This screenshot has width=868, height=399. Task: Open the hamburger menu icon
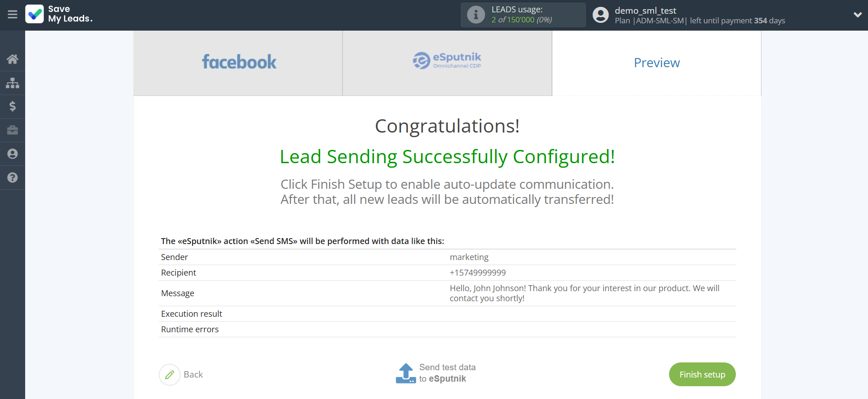12,15
